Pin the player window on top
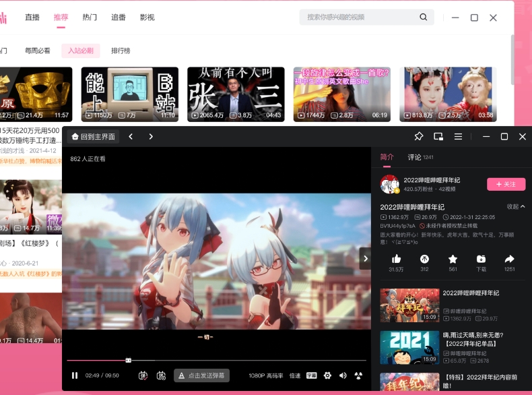This screenshot has height=395, width=532. (419, 137)
